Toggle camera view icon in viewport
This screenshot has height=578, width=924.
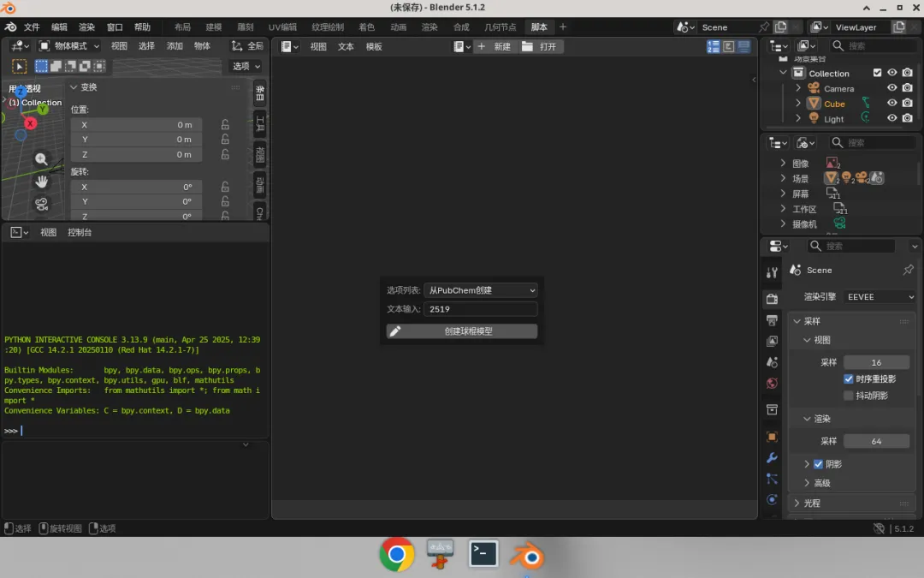coord(41,204)
